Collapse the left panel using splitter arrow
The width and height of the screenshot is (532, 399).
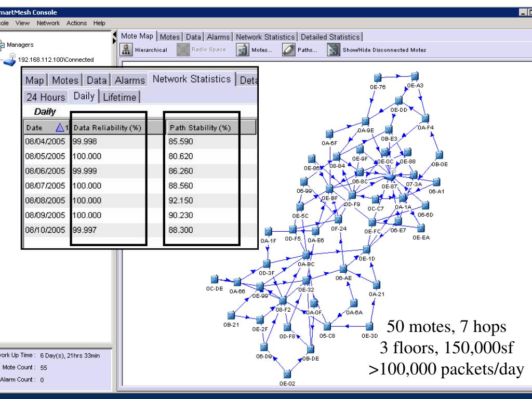[114, 35]
